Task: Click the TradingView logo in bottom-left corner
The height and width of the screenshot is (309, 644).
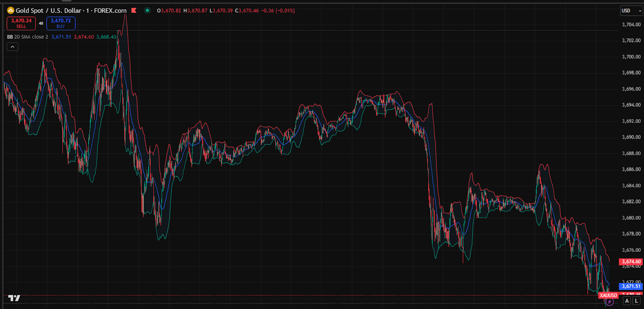Action: pyautogui.click(x=14, y=298)
